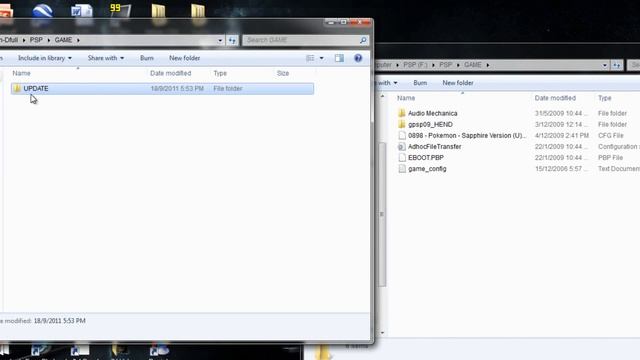Expand the arrow after GAME in the front breadcrumb
The width and height of the screenshot is (640, 360).
coord(78,40)
